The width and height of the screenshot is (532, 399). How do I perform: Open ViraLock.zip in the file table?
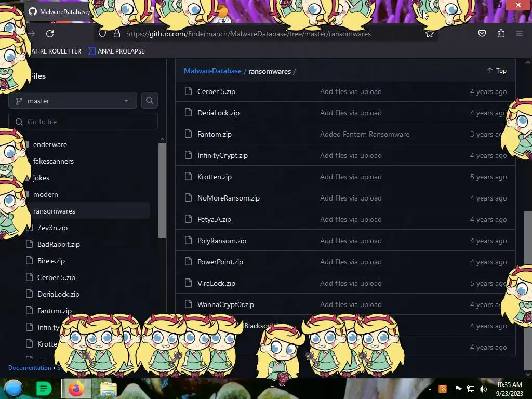(217, 283)
